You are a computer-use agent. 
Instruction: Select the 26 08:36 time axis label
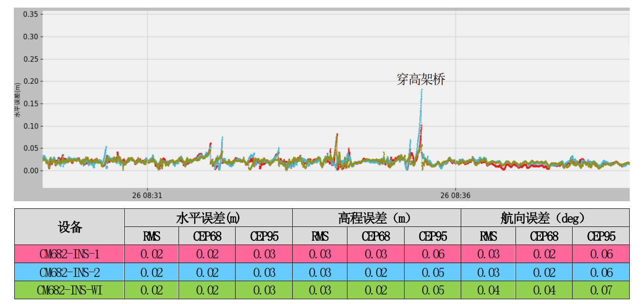tap(456, 195)
